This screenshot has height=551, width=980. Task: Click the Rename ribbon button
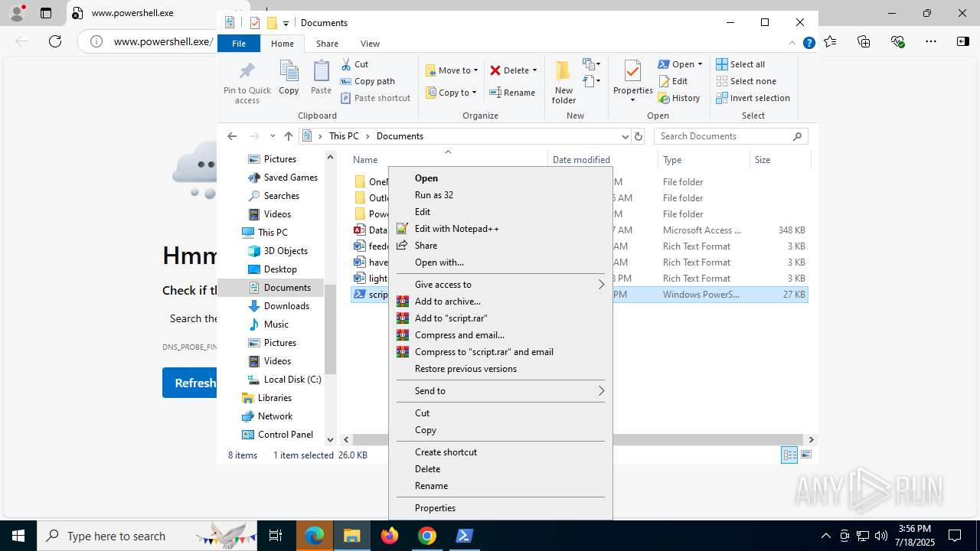(512, 93)
